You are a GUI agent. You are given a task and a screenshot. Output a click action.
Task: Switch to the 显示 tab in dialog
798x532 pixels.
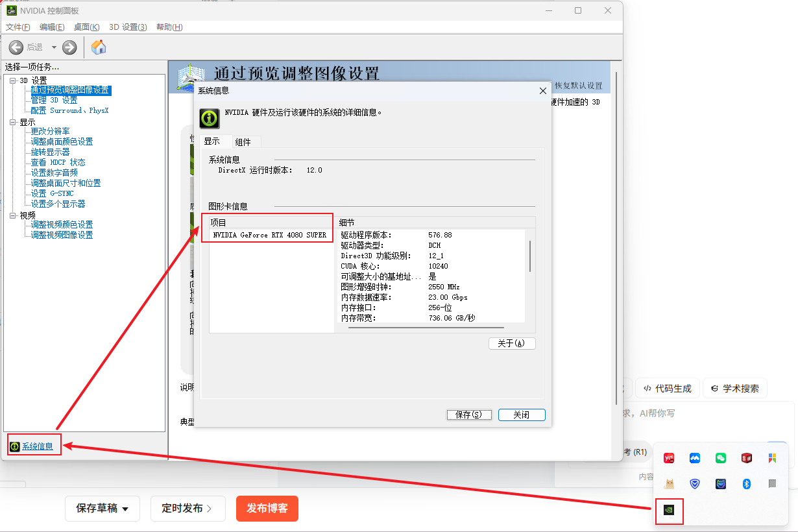(x=212, y=141)
